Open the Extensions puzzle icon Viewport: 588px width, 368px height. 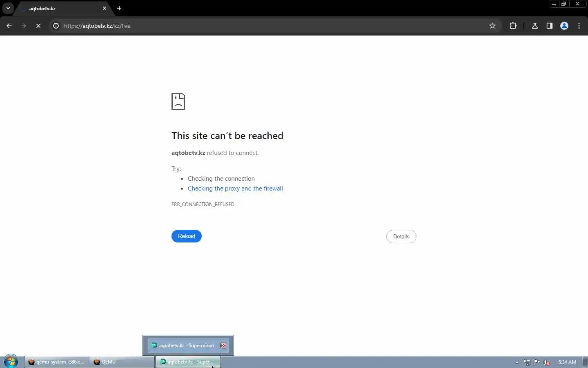pos(513,26)
